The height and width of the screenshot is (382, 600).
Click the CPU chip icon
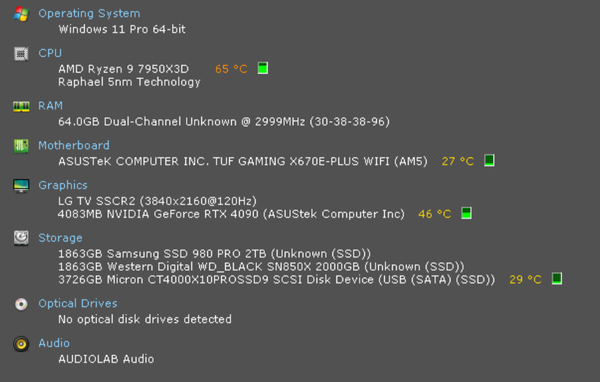tap(21, 54)
